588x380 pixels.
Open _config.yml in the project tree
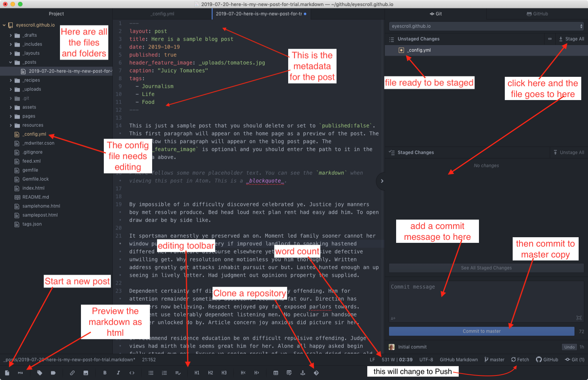pos(34,134)
